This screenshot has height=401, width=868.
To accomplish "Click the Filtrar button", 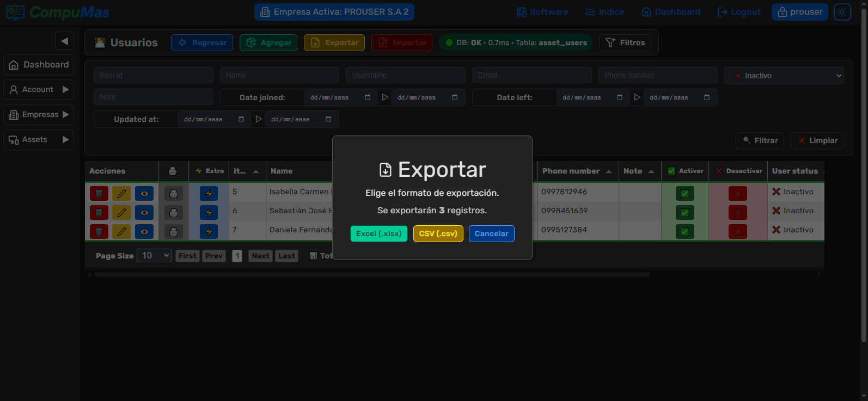I will coord(760,140).
